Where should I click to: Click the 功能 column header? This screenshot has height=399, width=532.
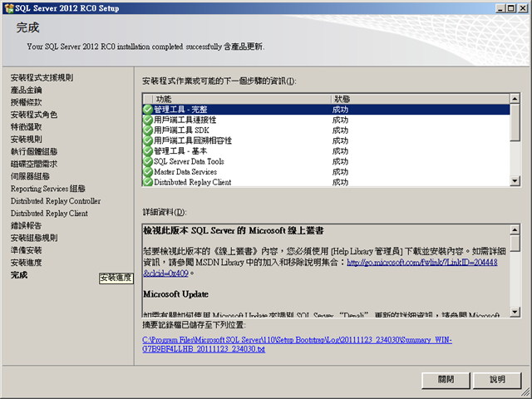pos(242,99)
